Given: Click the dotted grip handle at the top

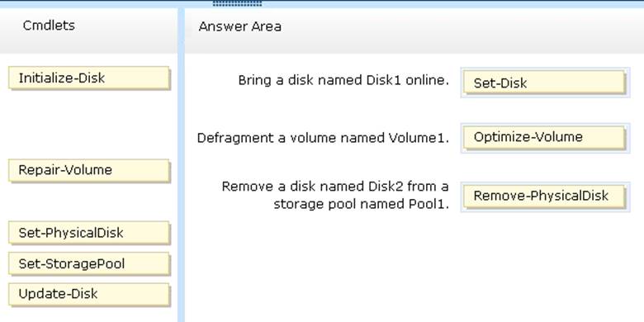Looking at the screenshot, I should [x=237, y=3].
